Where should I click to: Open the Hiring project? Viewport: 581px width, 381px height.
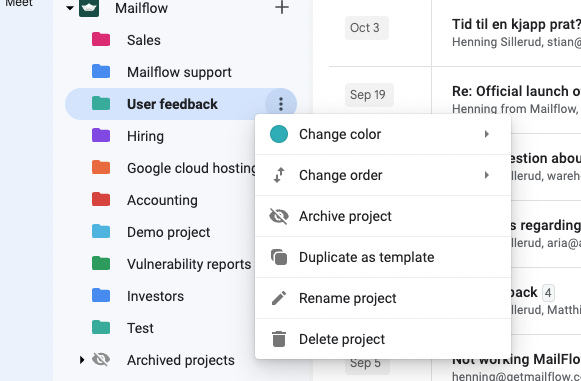point(145,136)
